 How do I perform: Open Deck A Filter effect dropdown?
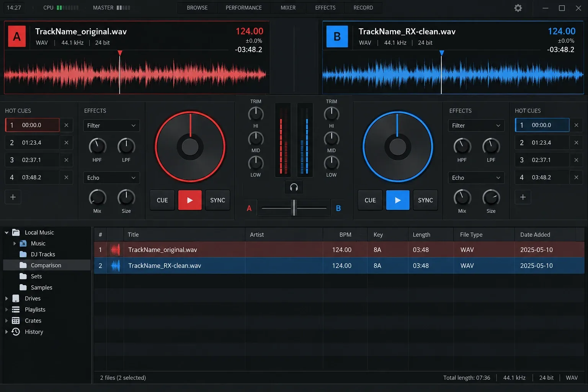click(111, 126)
